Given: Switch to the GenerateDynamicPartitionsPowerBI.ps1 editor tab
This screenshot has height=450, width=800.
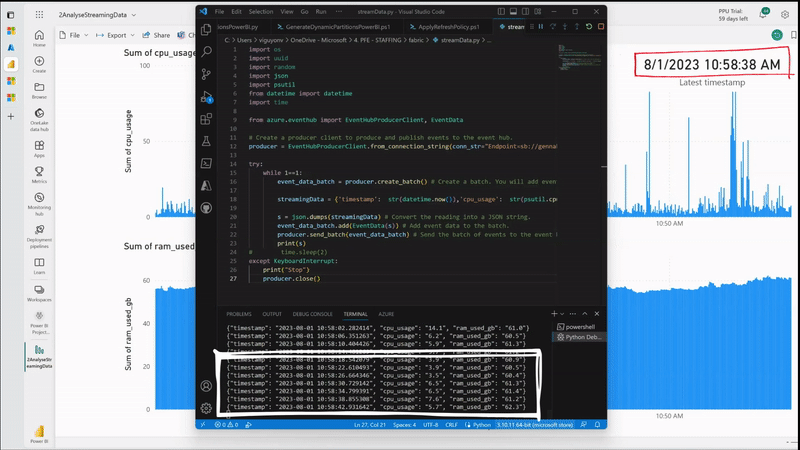Looking at the screenshot, I should point(331,27).
